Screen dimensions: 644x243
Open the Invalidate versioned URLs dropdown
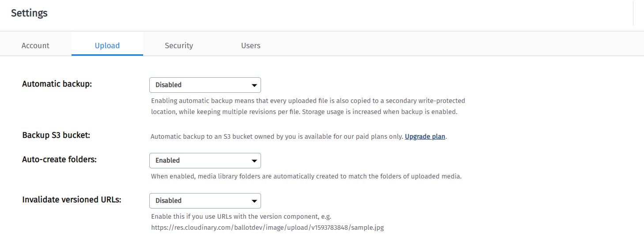(x=205, y=201)
